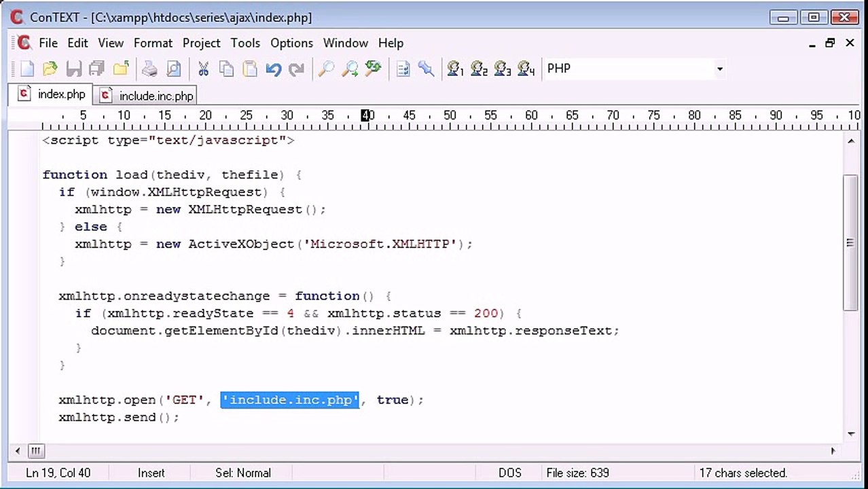The image size is (868, 489).
Task: Create a new file with toolbar icon
Action: (27, 69)
